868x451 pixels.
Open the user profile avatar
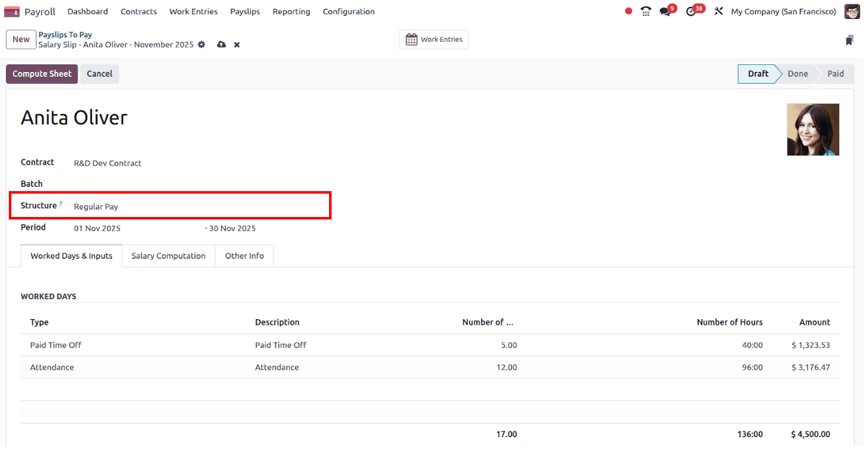pos(852,11)
